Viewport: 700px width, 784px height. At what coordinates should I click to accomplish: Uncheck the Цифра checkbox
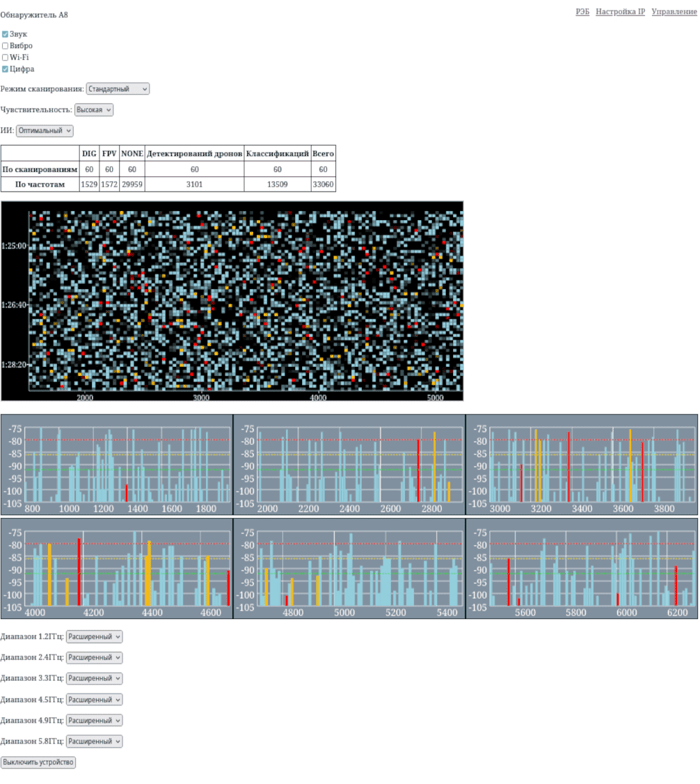coord(5,70)
